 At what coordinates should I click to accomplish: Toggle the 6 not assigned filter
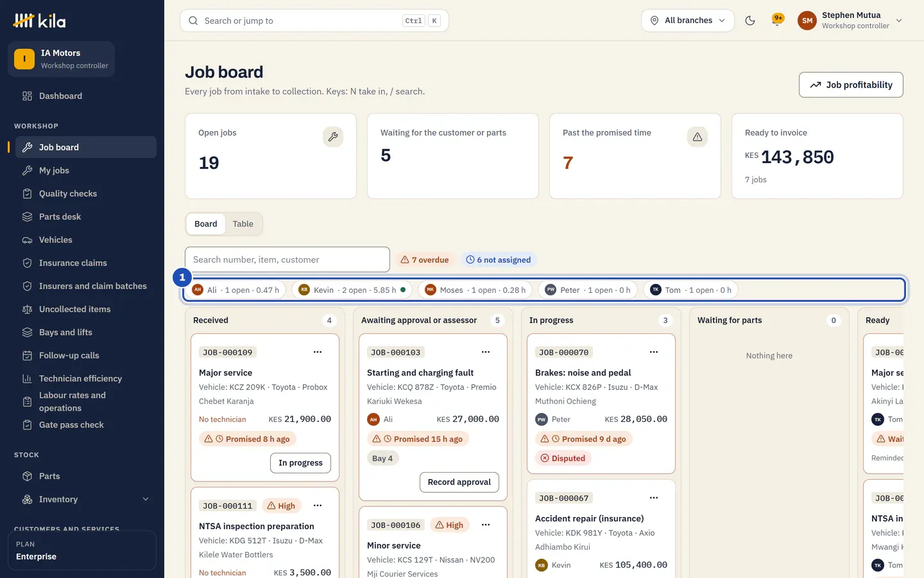point(499,259)
